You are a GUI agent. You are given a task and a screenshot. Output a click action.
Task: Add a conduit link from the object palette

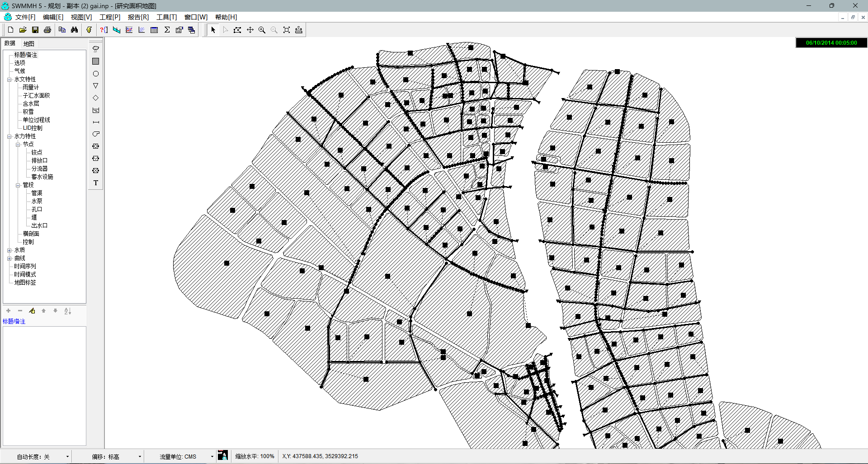point(96,122)
